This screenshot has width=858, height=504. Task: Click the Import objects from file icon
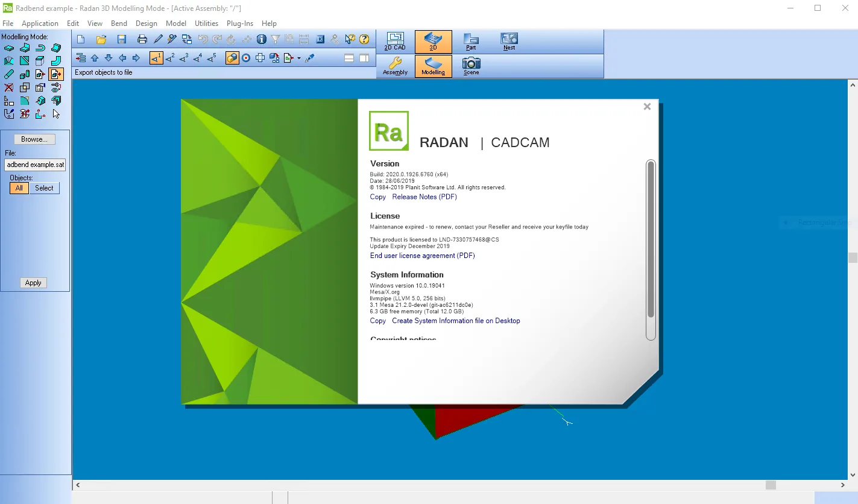tap(40, 74)
